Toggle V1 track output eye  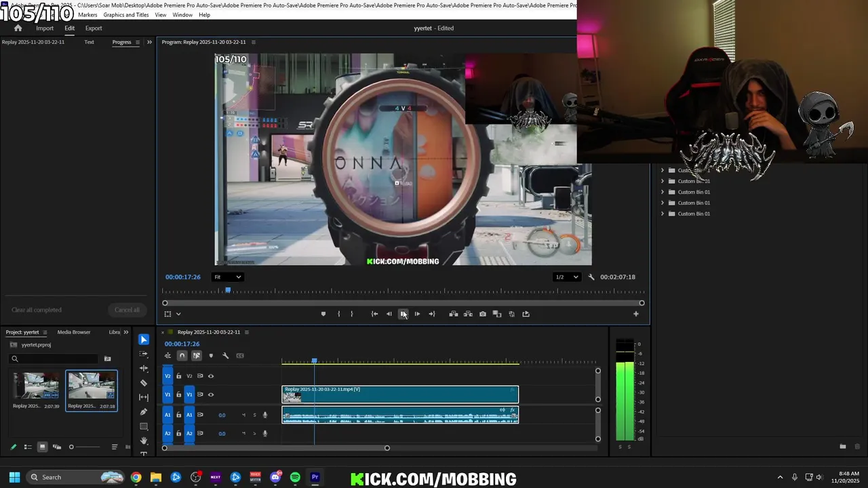click(x=211, y=394)
